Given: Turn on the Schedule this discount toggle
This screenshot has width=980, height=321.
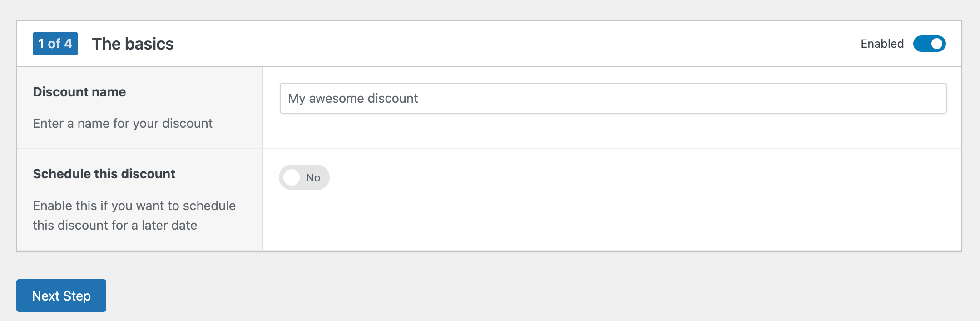Looking at the screenshot, I should click(x=304, y=177).
